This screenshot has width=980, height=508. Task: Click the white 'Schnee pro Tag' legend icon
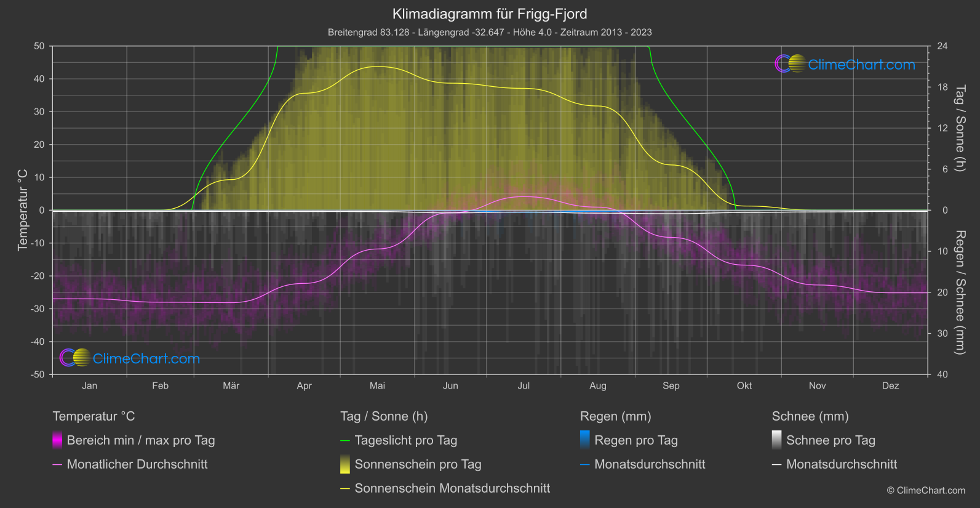click(x=777, y=440)
